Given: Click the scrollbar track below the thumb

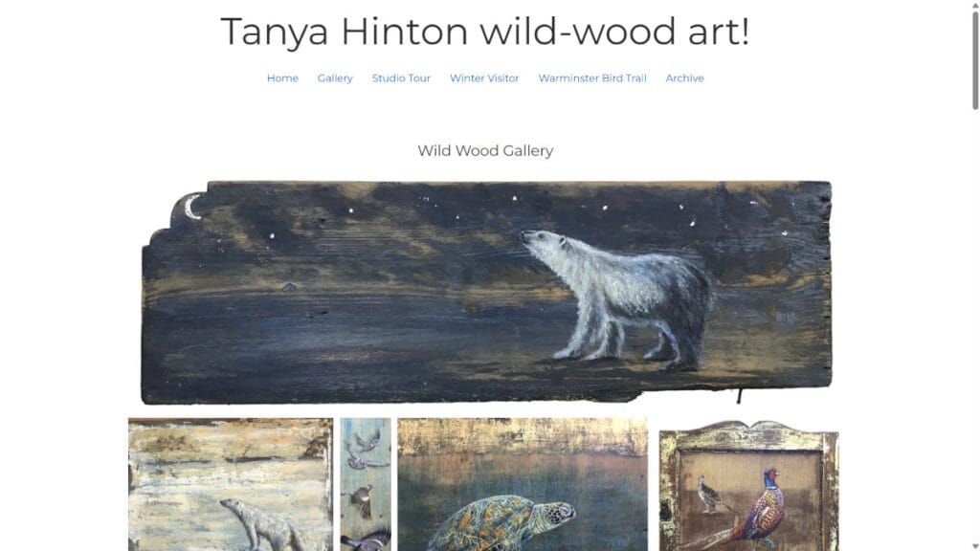Looking at the screenshot, I should [975, 325].
